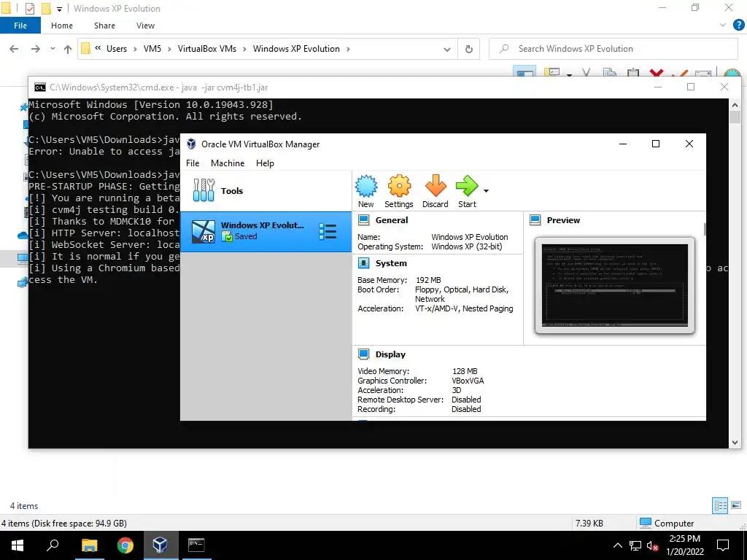The width and height of the screenshot is (747, 560).
Task: Open Customize Quick Access Toolbar dropdown
Action: (59, 9)
